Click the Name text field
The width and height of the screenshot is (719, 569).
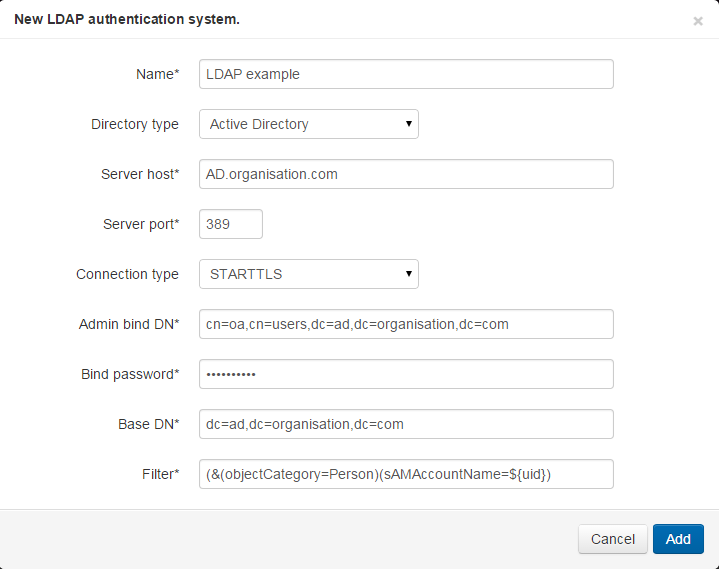tap(406, 74)
